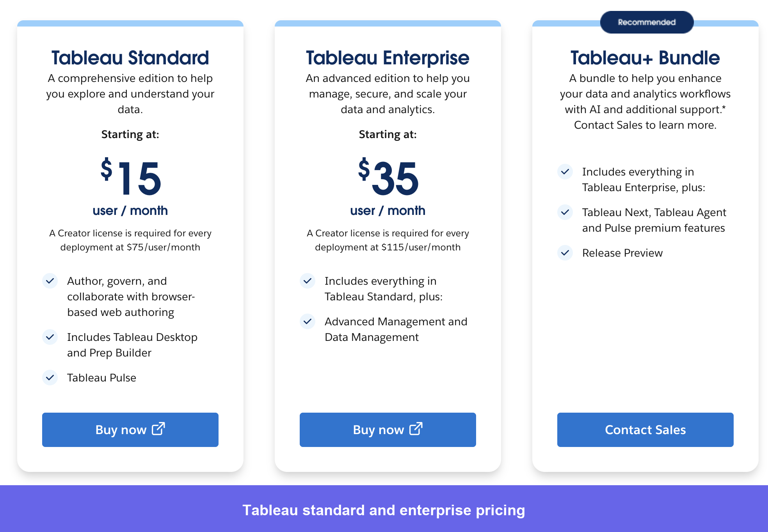This screenshot has width=768, height=532.
Task: Click the checkmark for Includes everything in Tableau Enterprise
Action: [x=565, y=172]
